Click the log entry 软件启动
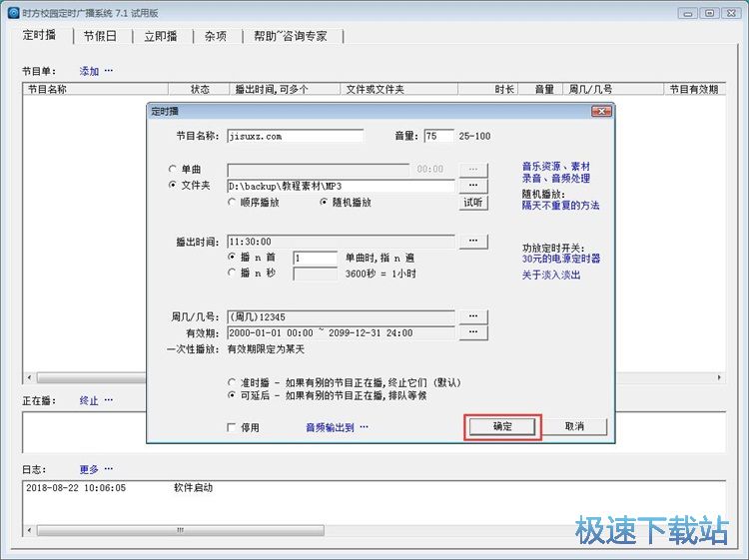Image resolution: width=749 pixels, height=560 pixels. coord(193,488)
